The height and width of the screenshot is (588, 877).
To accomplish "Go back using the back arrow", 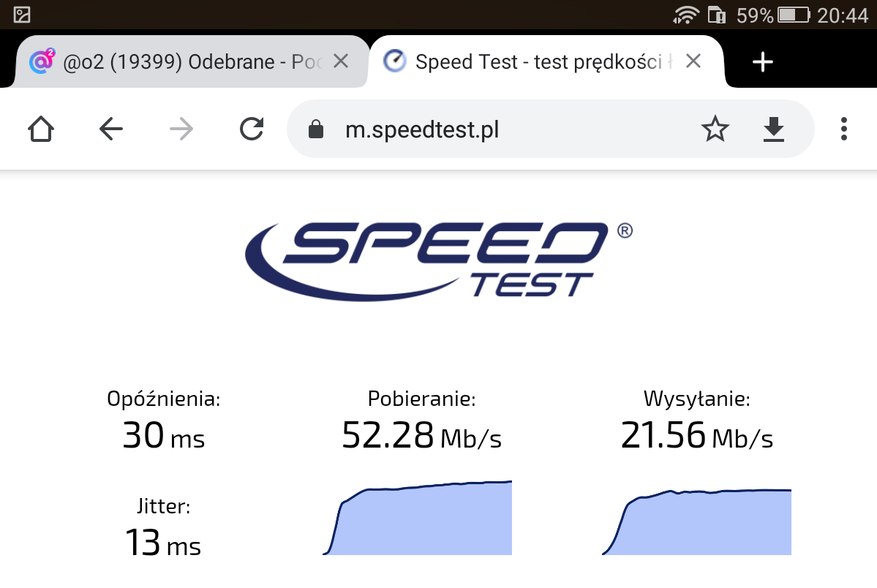I will point(110,129).
